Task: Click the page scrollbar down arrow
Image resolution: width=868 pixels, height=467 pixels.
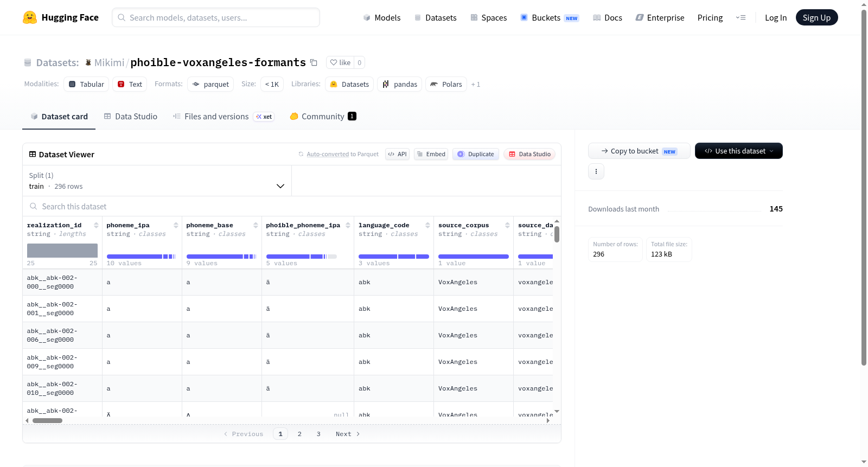Action: tap(864, 462)
